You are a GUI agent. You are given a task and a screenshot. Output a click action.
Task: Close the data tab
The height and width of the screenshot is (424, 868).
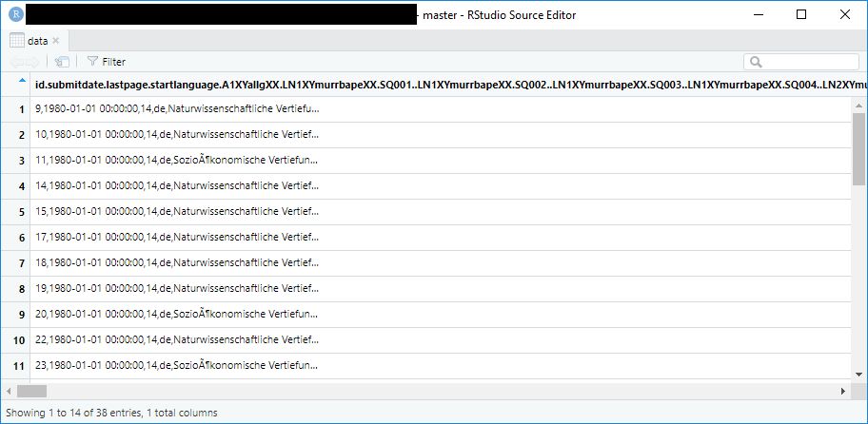(x=56, y=41)
